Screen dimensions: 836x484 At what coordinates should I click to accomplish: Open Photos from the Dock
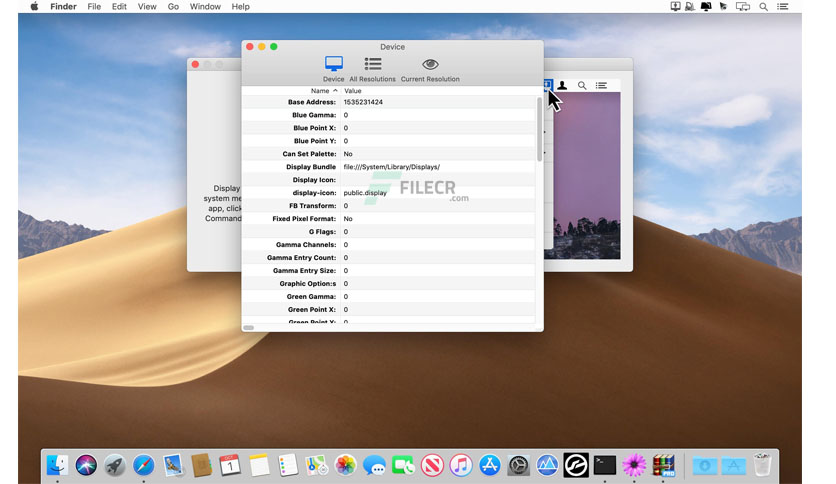point(345,465)
